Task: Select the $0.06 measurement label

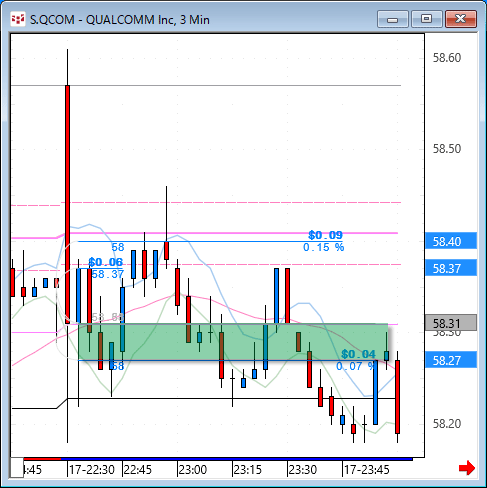Action: pos(106,262)
